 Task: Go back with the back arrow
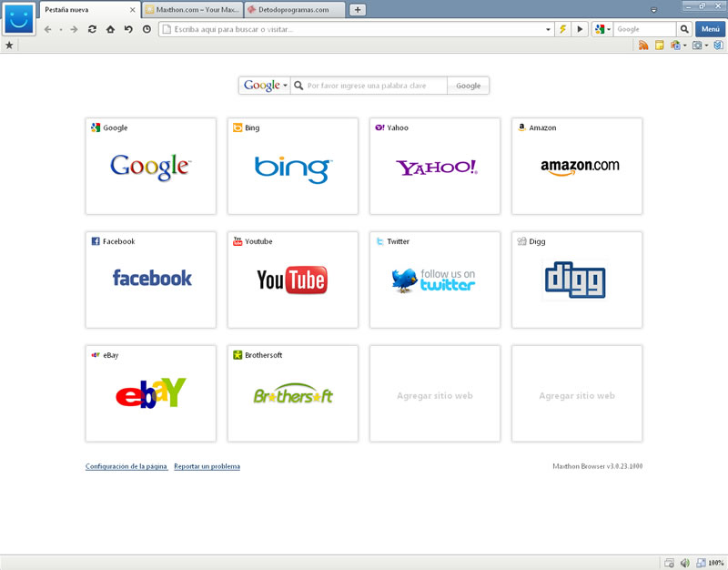click(x=48, y=29)
